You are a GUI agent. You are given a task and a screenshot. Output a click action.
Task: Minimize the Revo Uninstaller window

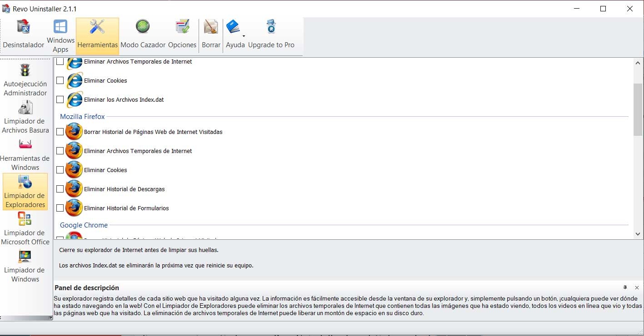577,9
